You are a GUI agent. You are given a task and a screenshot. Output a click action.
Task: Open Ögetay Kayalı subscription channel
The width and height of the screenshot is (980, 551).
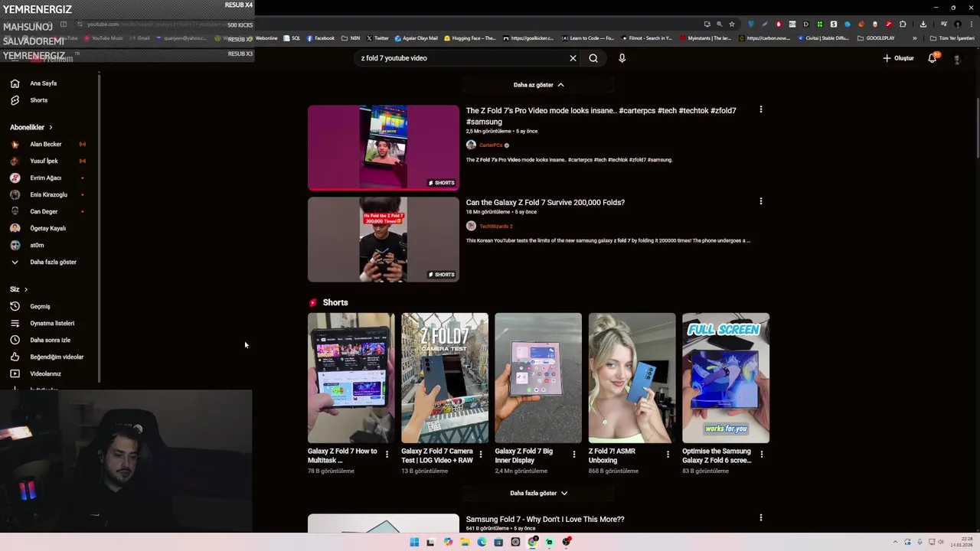(47, 228)
